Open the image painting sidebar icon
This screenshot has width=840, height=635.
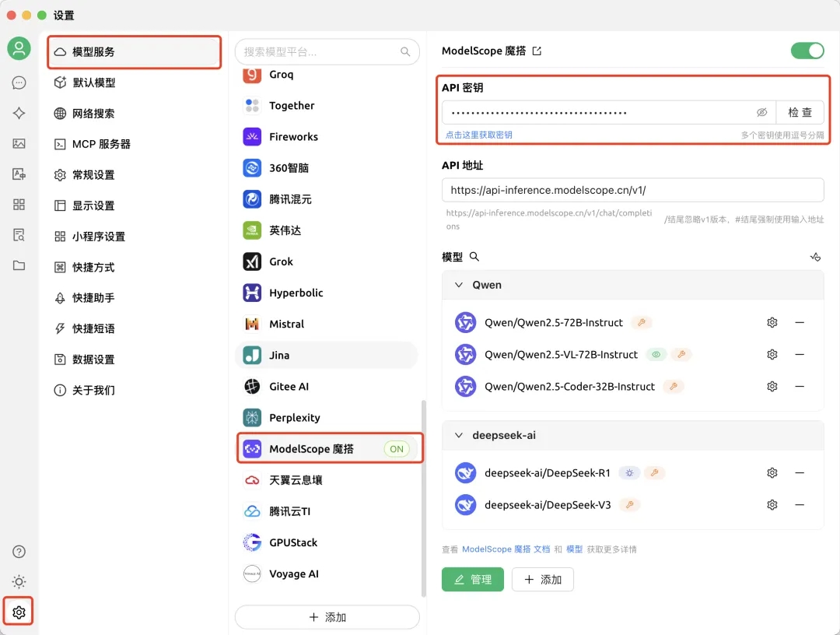tap(19, 144)
